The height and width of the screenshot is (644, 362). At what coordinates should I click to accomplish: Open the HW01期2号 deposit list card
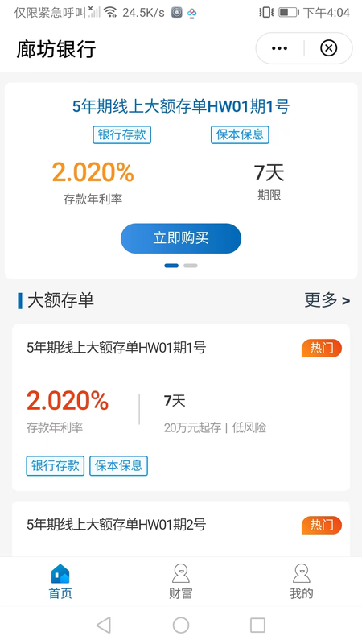(181, 529)
